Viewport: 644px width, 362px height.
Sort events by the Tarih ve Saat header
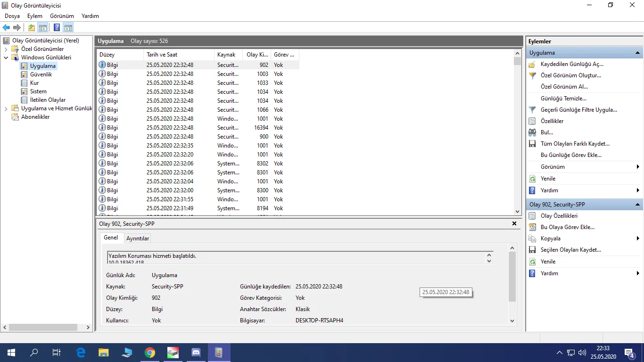pyautogui.click(x=179, y=55)
